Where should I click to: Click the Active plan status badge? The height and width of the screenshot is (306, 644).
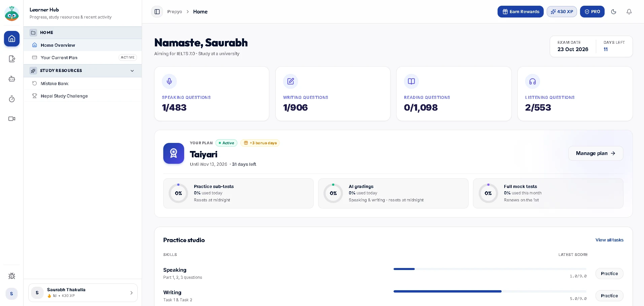[226, 143]
